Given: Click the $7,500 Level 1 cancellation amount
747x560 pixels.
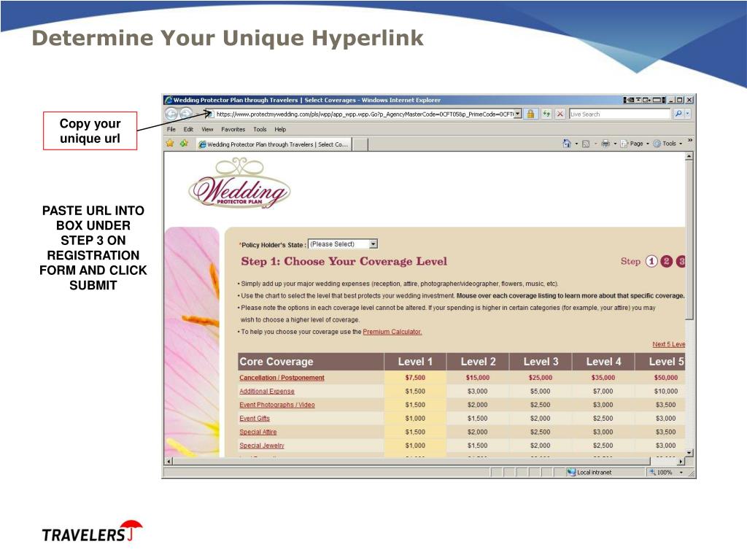Looking at the screenshot, I should pyautogui.click(x=415, y=378).
